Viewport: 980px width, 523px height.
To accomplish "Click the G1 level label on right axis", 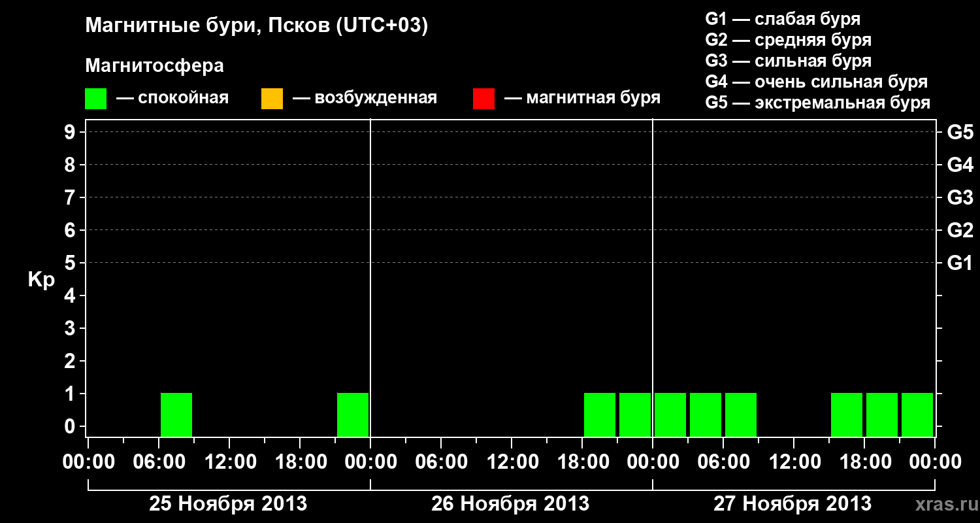I will pos(960,263).
